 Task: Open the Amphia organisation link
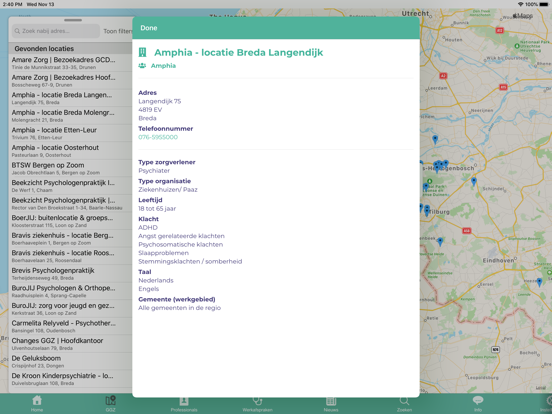tap(163, 65)
